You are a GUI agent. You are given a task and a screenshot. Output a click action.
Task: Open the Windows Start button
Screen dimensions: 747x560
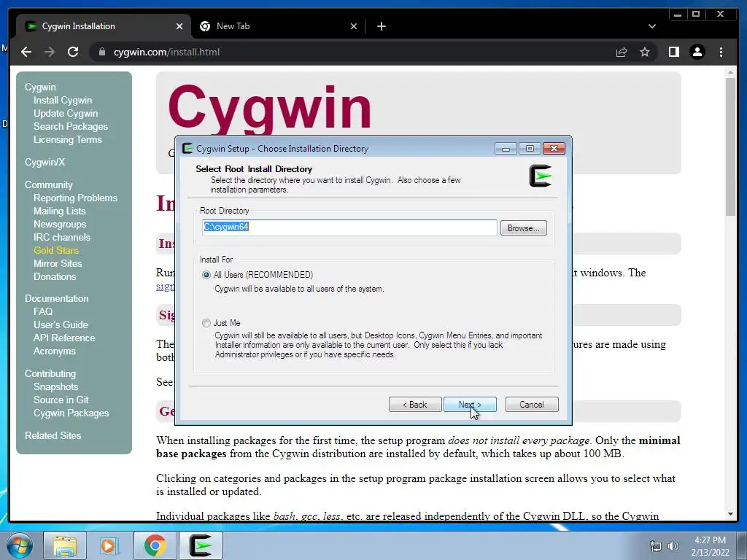(x=19, y=545)
